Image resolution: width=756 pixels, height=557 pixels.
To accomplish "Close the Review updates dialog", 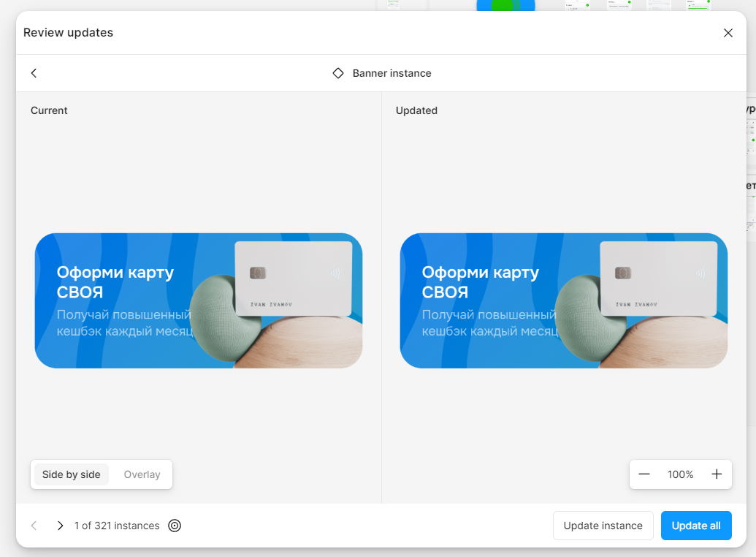I will tap(728, 32).
